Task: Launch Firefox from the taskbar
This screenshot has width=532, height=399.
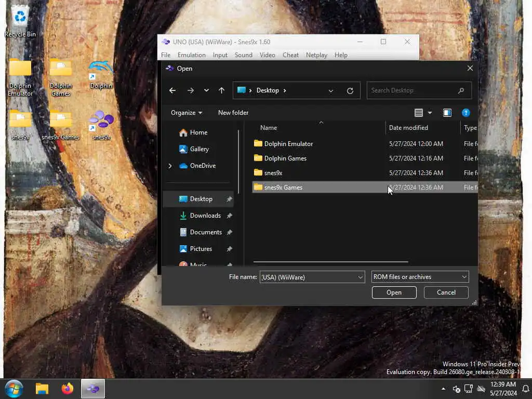Action: (67, 389)
